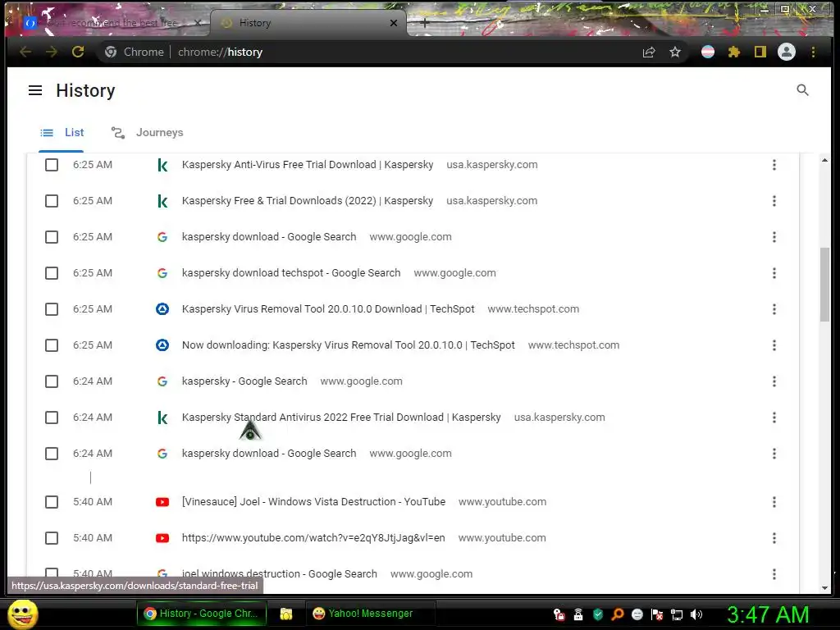This screenshot has height=630, width=840.
Task: Open the Extensions puzzle piece icon
Action: (734, 52)
